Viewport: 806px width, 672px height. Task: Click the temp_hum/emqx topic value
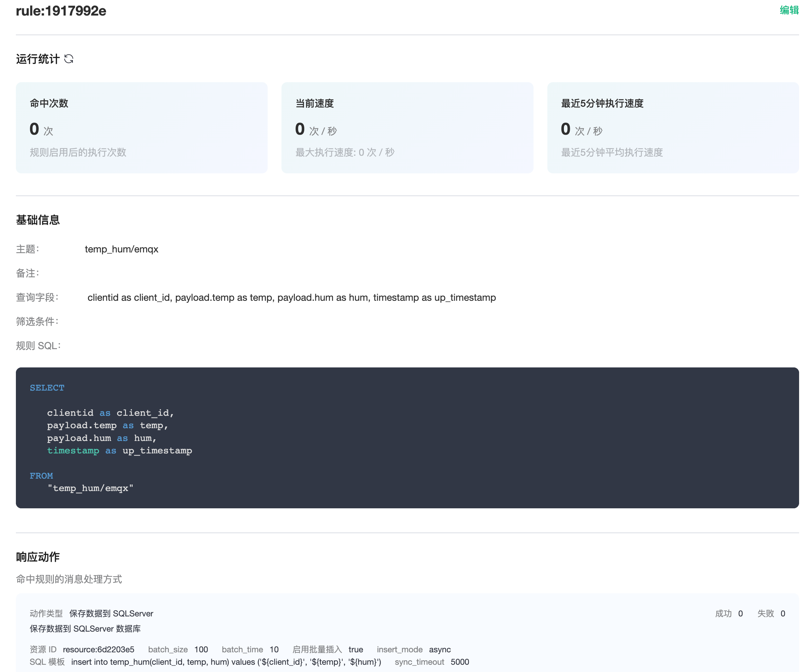121,249
